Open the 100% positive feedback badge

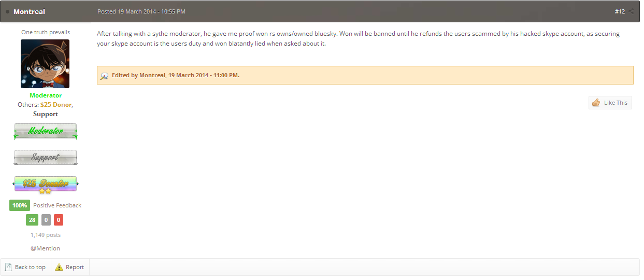coord(20,205)
